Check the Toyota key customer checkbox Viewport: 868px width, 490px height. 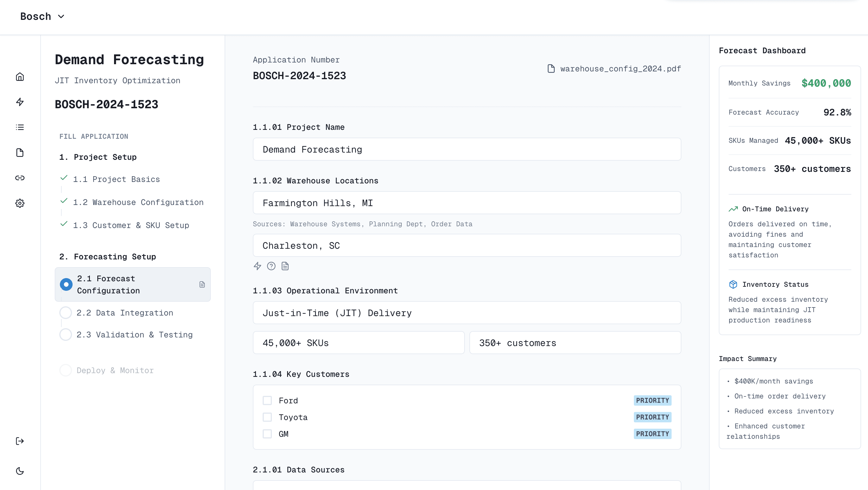(267, 417)
